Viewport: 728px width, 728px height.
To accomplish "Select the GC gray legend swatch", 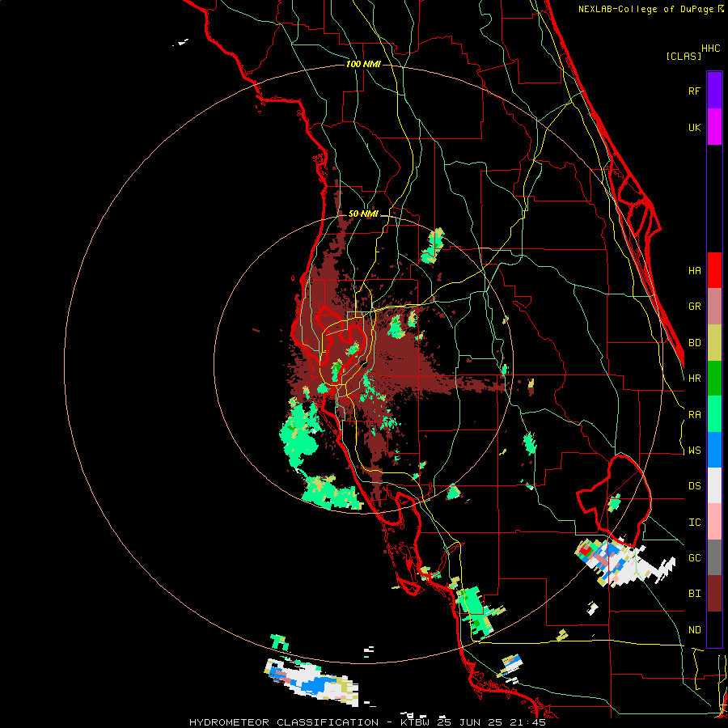I will pyautogui.click(x=714, y=557).
